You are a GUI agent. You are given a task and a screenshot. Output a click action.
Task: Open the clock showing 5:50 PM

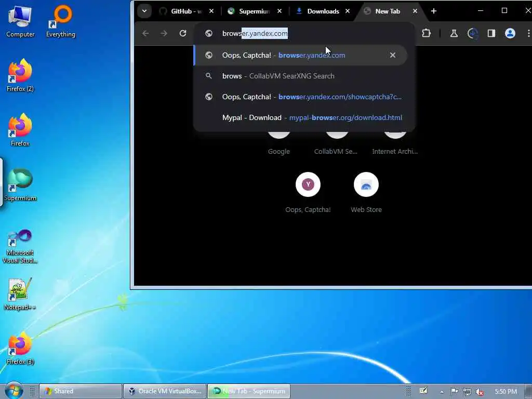coord(506,392)
